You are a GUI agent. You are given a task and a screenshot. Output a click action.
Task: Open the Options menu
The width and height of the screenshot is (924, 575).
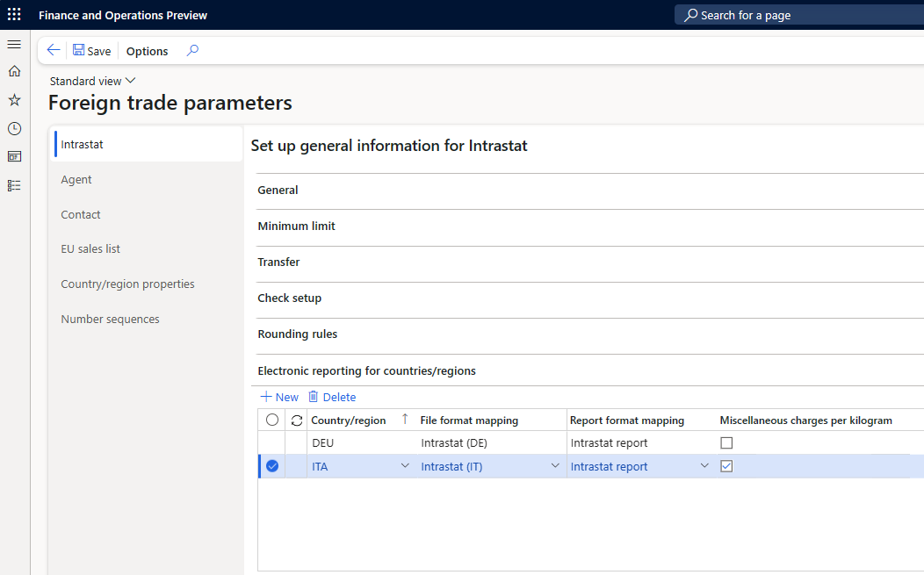(147, 51)
